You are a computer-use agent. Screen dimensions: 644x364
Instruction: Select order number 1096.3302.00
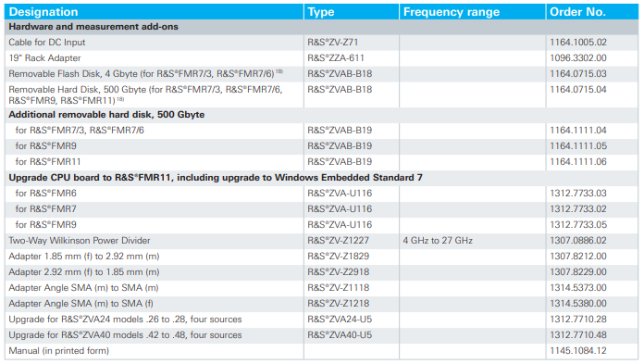[578, 58]
